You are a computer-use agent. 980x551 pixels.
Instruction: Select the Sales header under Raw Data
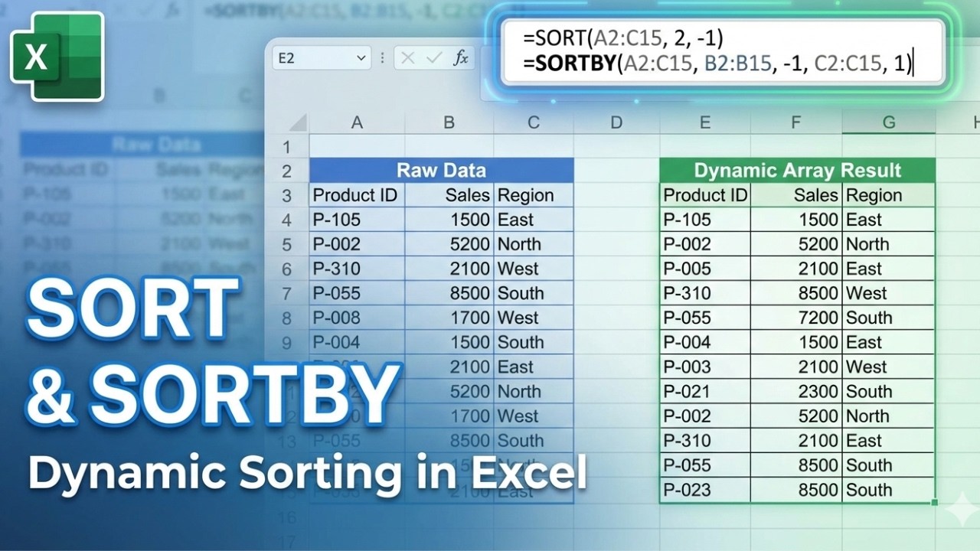[449, 195]
